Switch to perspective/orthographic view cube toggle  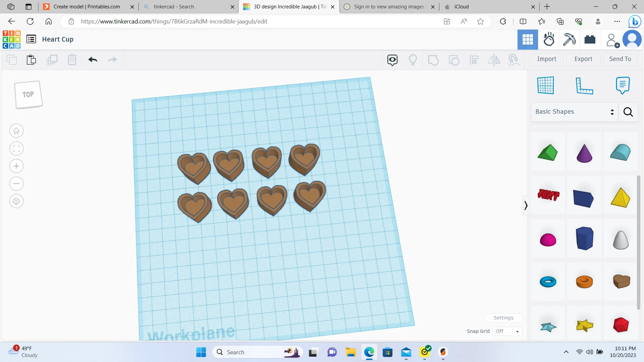pos(16,201)
